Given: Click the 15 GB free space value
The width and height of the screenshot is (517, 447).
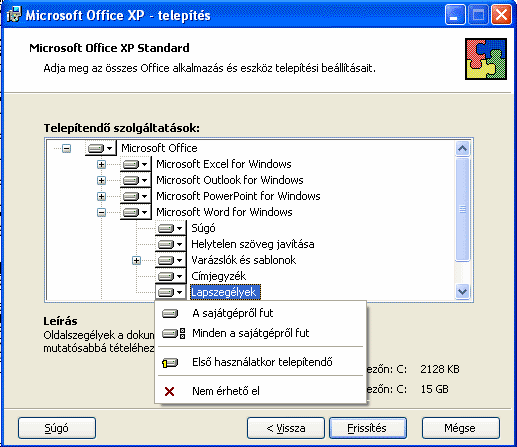Looking at the screenshot, I should 434,389.
